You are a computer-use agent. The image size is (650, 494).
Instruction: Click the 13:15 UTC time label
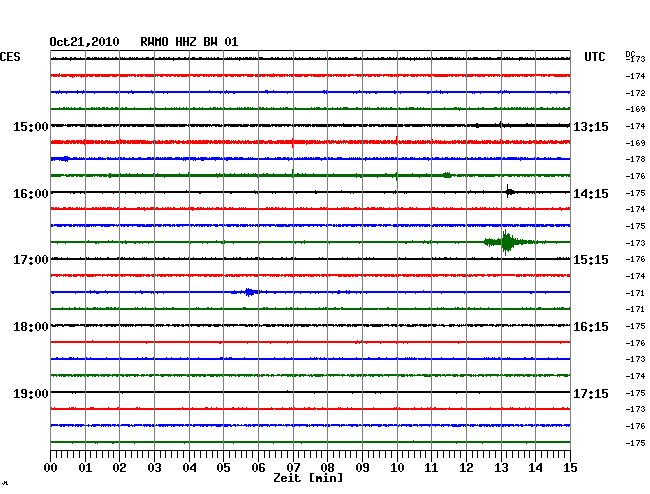[x=591, y=126]
